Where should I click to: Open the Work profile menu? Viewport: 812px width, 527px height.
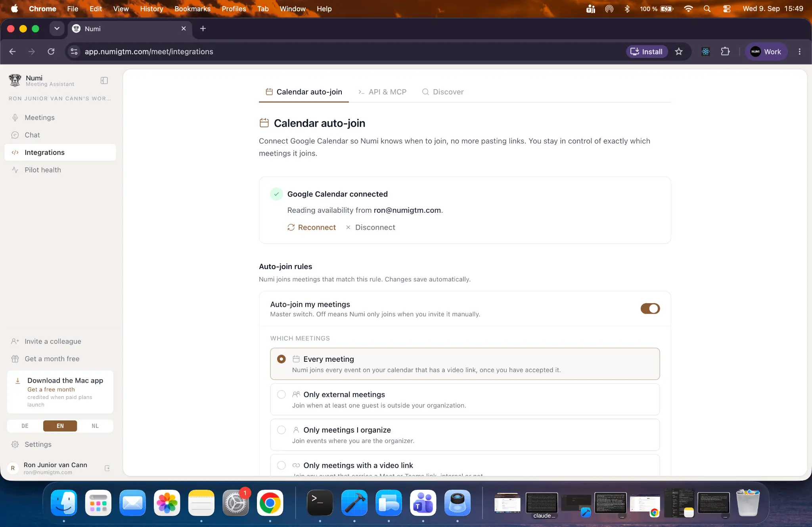(x=766, y=52)
